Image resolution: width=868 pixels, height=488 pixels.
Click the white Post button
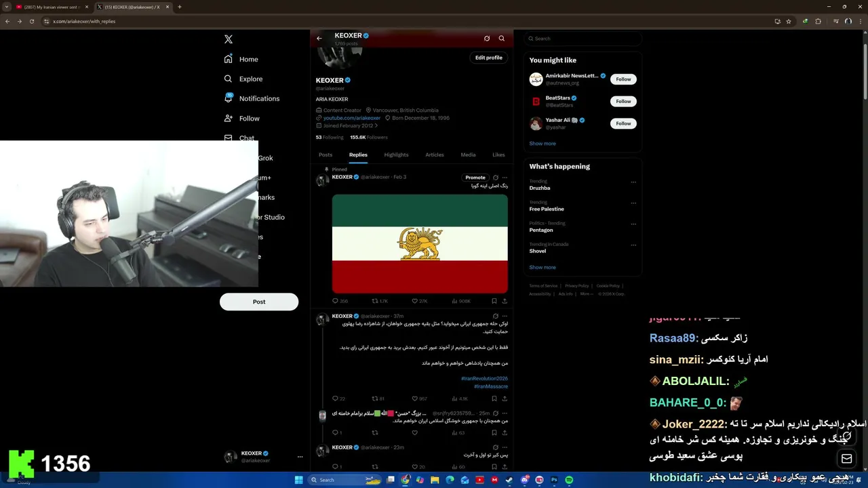(259, 302)
